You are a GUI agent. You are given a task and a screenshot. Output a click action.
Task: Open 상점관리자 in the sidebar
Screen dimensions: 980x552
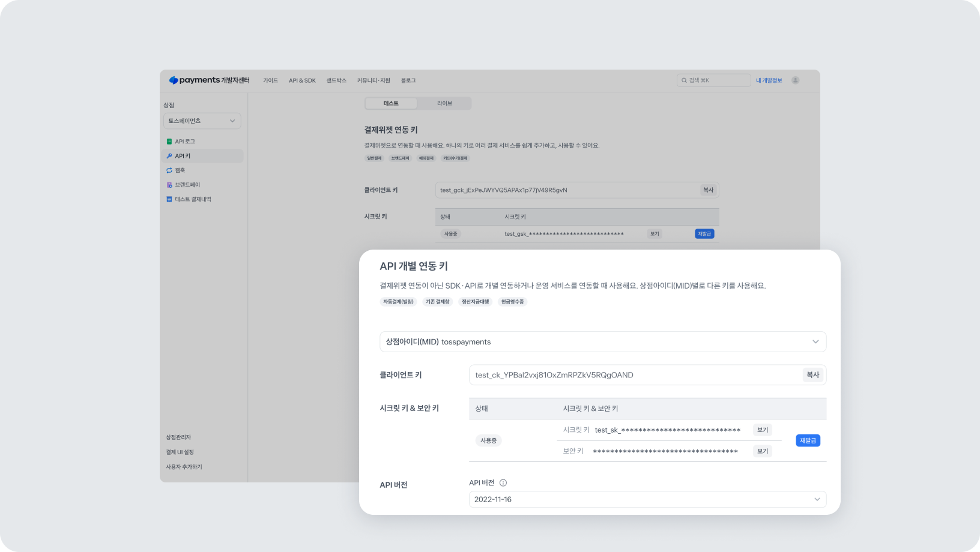(178, 437)
